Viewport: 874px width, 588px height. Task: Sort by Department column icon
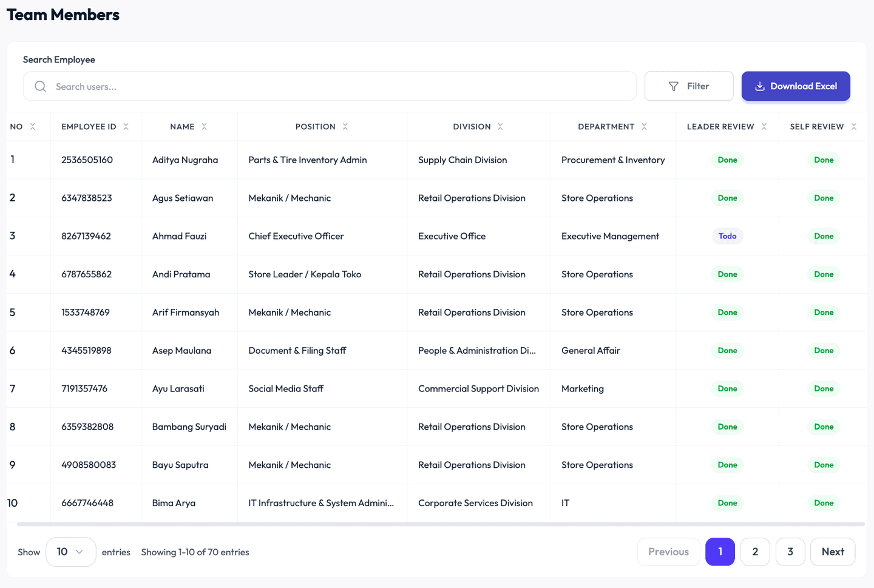pos(644,126)
